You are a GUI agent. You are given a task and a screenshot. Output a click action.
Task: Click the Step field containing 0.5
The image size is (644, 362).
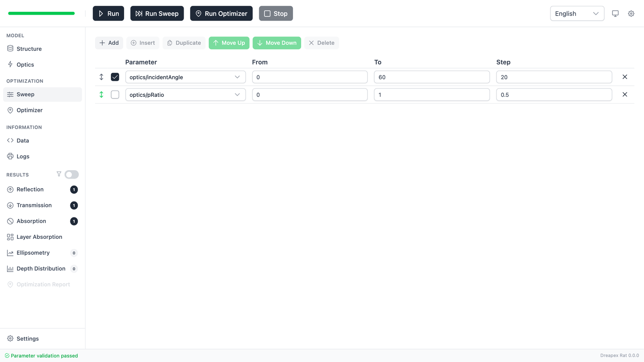(x=553, y=95)
